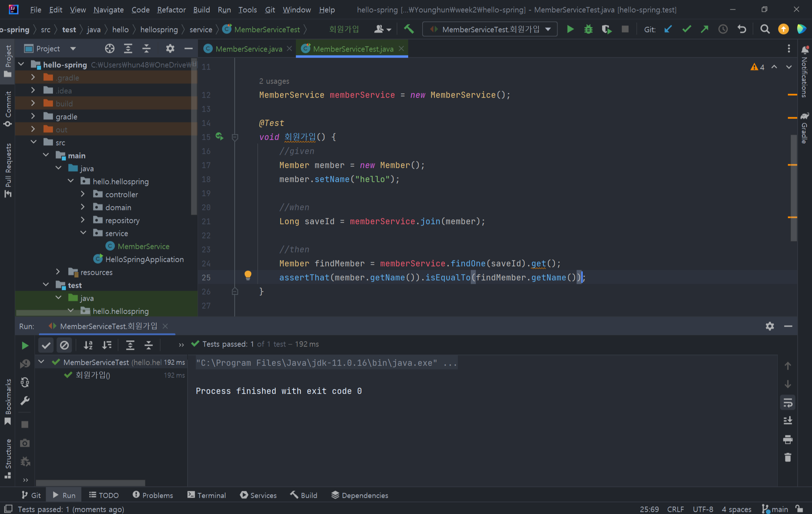Toggle Show Ignored tests button
The image size is (812, 514).
point(64,345)
